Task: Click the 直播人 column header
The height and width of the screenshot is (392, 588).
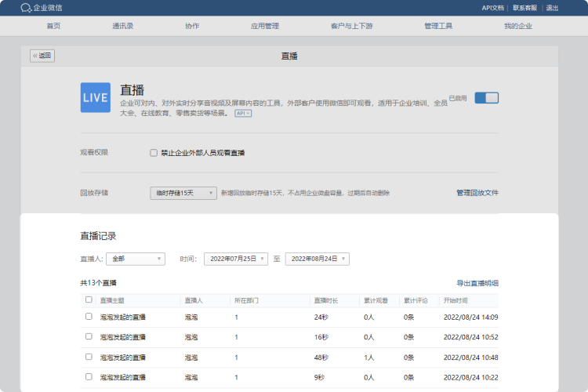Action: (194, 300)
